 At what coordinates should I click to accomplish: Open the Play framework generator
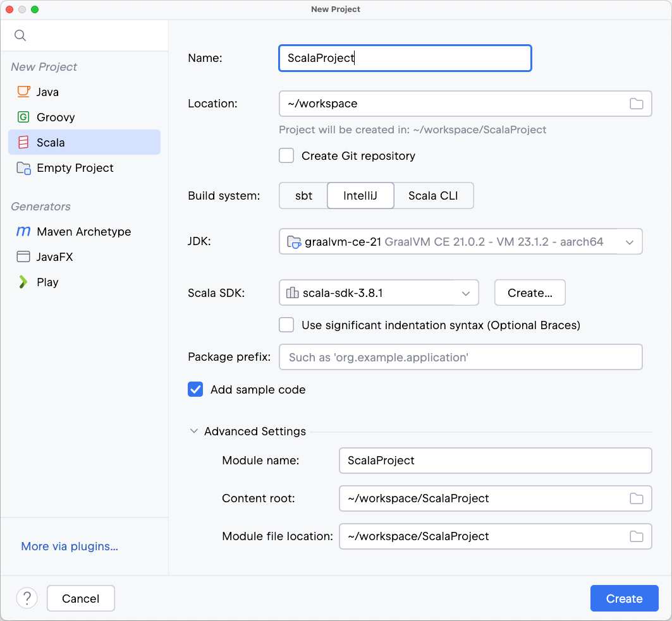(46, 282)
